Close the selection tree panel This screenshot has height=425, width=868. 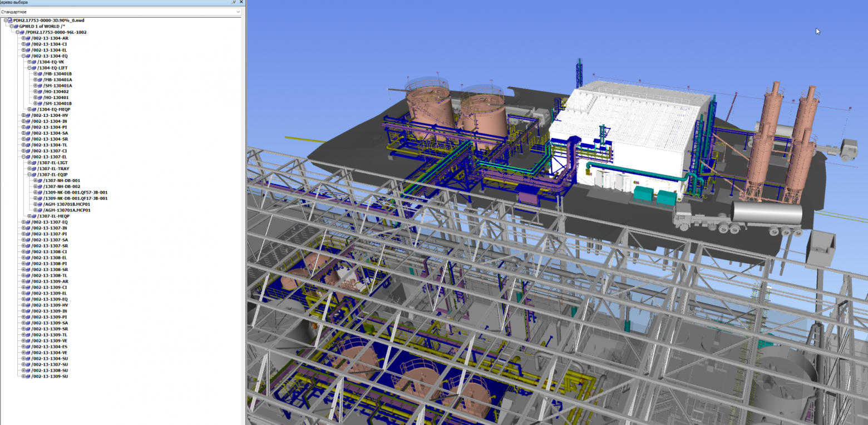point(241,2)
